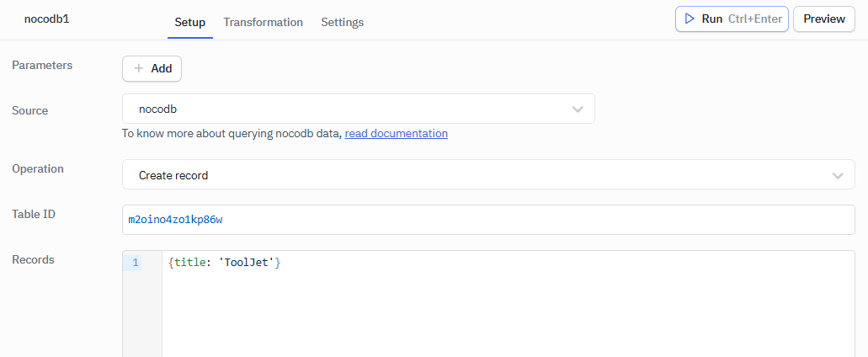The width and height of the screenshot is (868, 357).
Task: Run the query via the Ctrl+Enter shortcut hint
Action: click(x=754, y=19)
